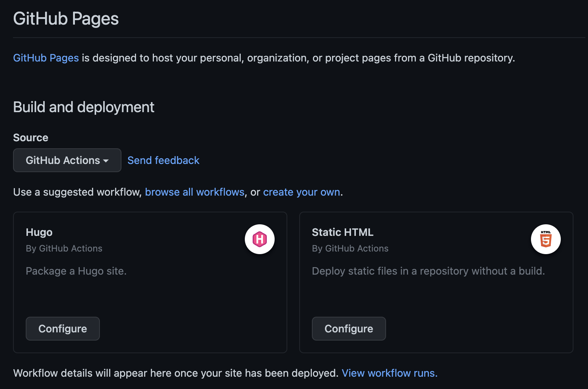
Task: Configure the Hugo workflow
Action: point(63,329)
